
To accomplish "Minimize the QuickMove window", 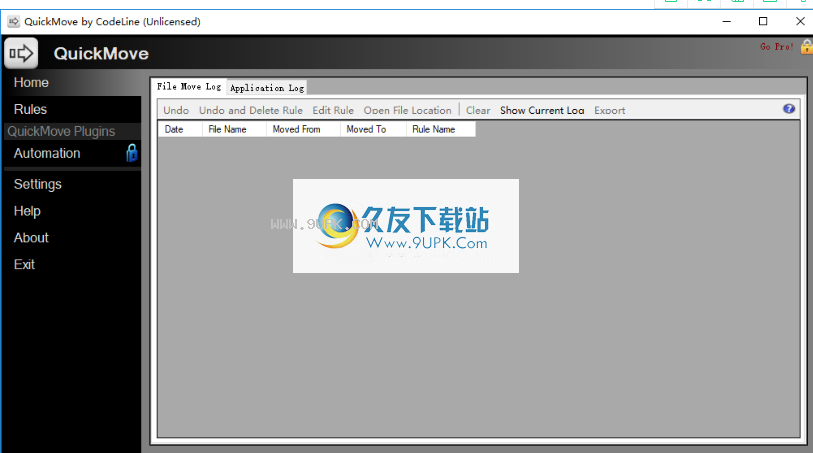I will [x=726, y=21].
